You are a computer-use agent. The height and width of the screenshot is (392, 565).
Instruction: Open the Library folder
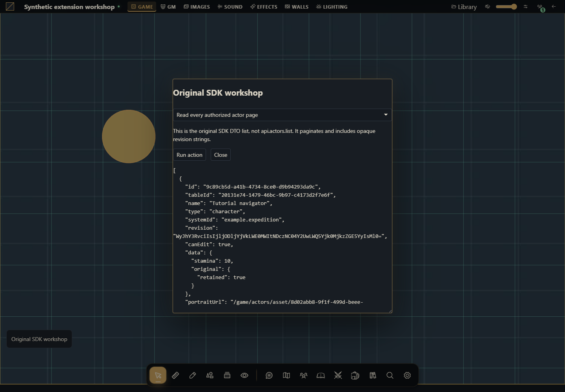pos(464,7)
